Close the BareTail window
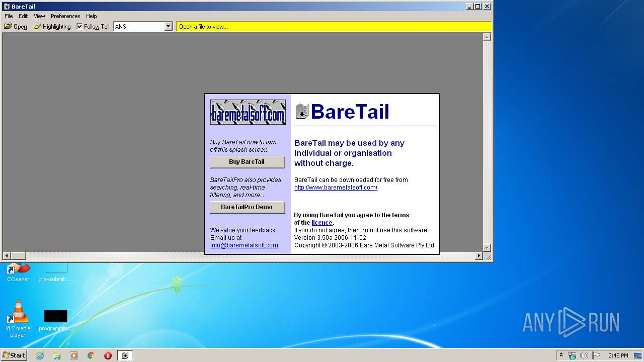The height and width of the screenshot is (362, 644). click(x=487, y=7)
